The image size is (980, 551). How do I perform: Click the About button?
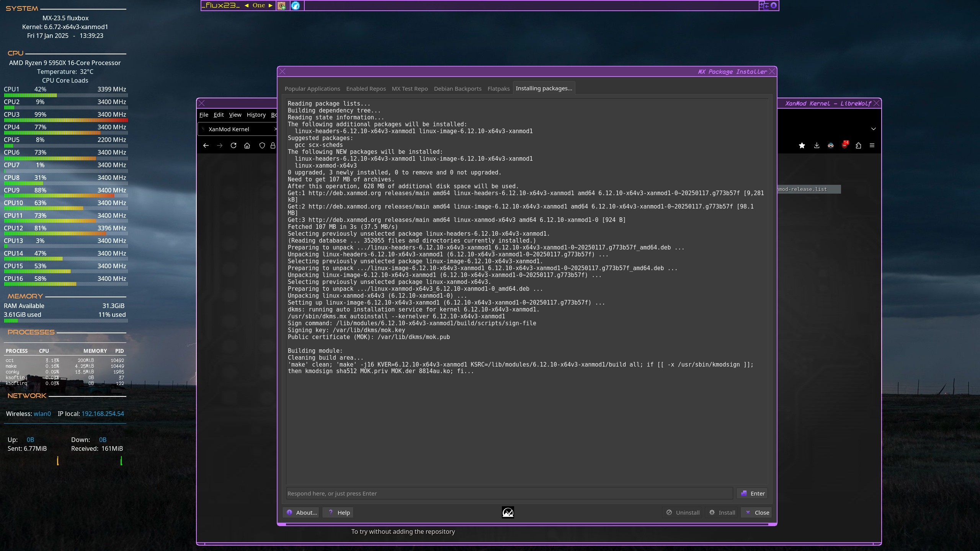pyautogui.click(x=301, y=513)
